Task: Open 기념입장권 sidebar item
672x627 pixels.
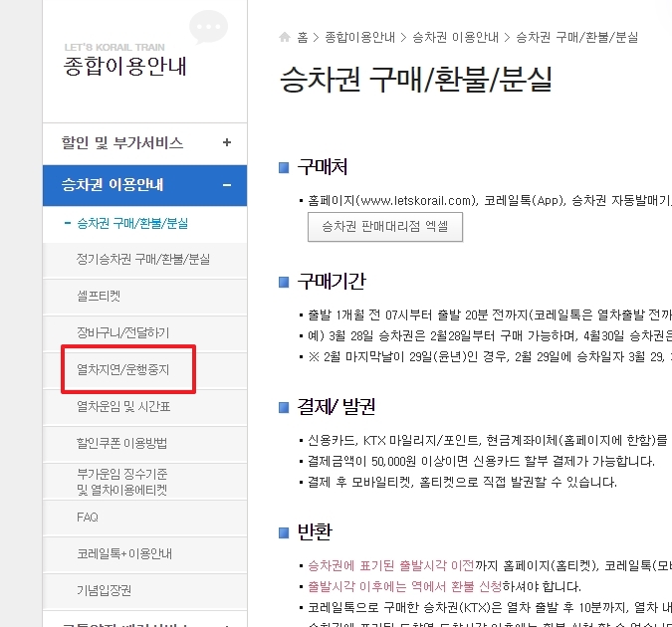Action: [x=104, y=590]
